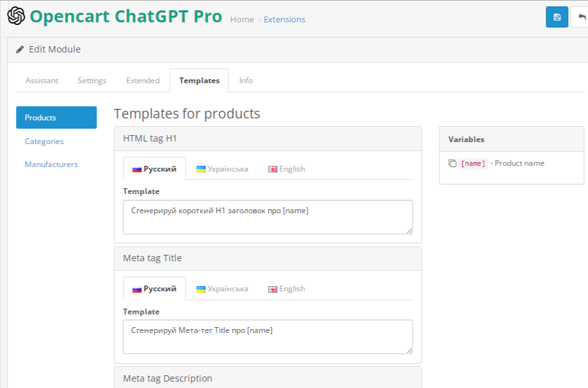Click the pencil icon beside Edit Module
Image resolution: width=588 pixels, height=388 pixels.
(20, 49)
